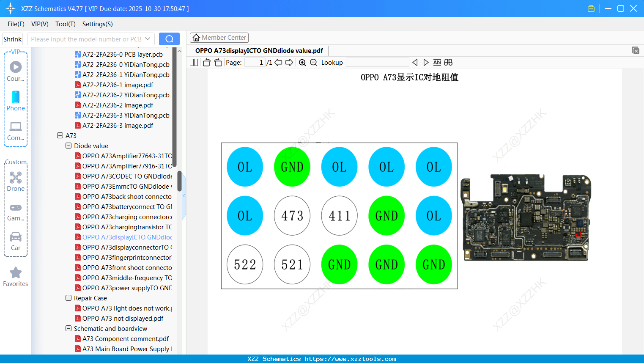This screenshot has width=644, height=363.
Task: Collapse the A73 tree node
Action: coord(60,135)
